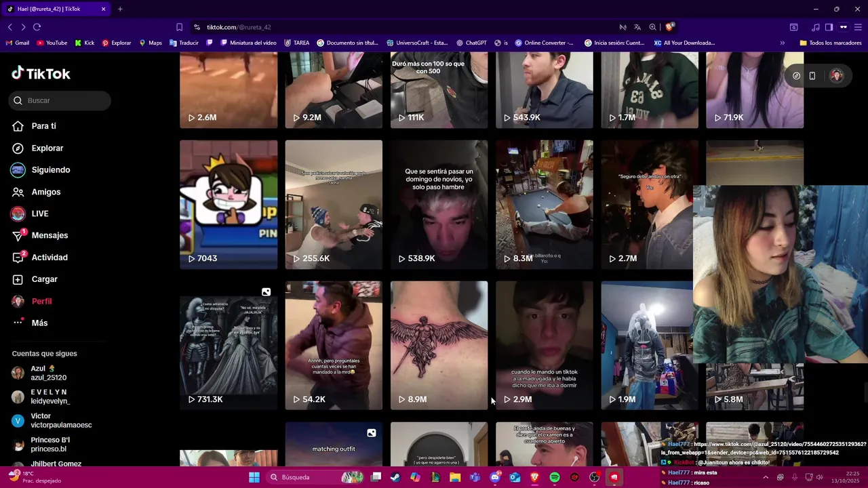The height and width of the screenshot is (488, 868).
Task: Open the video with 1.9M views
Action: tap(647, 346)
